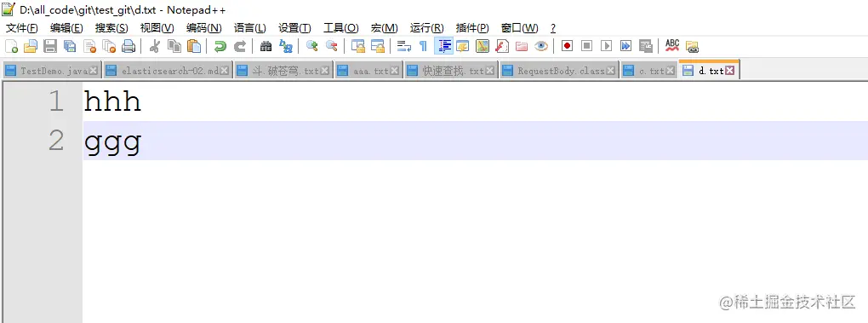Click the Save All icon
This screenshot has width=868, height=323.
coord(70,46)
